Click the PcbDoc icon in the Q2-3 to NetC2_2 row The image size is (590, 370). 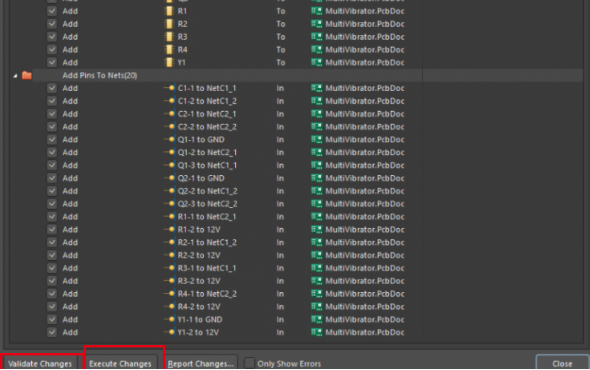point(316,204)
